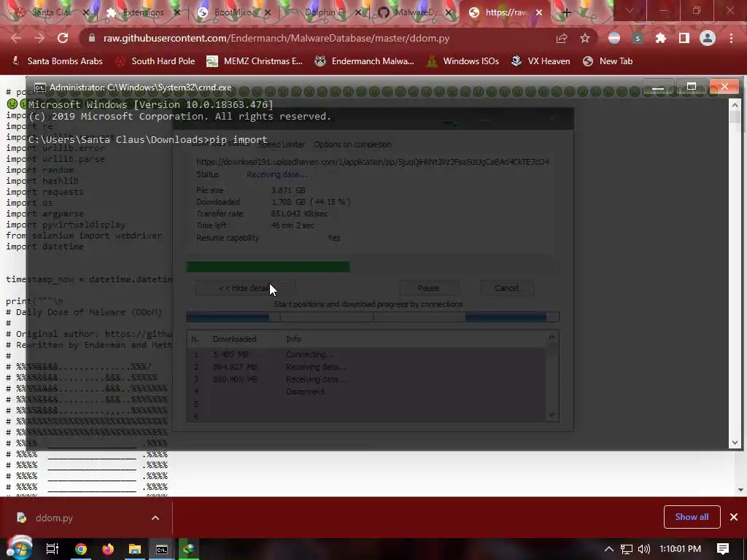Click Show all downloads

pos(692,517)
